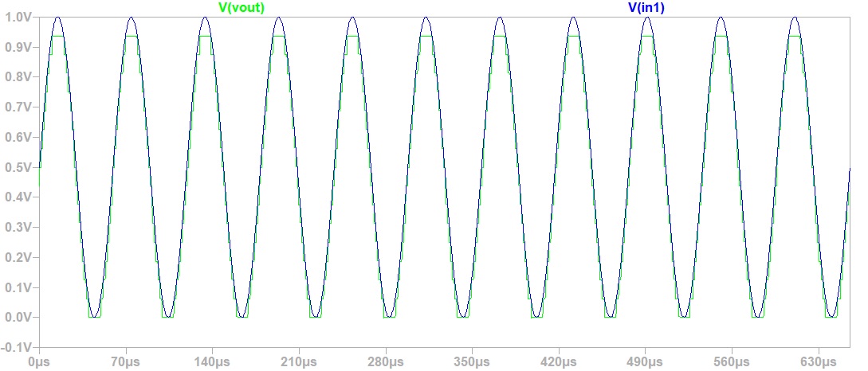Screen dimensions: 868x371
Task: Click the 0.9V vertical axis tick label
Action: (17, 47)
